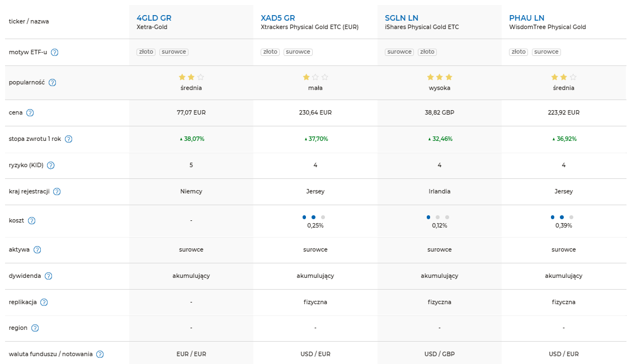
Task: Select price 230,64 EUR
Action: point(315,113)
